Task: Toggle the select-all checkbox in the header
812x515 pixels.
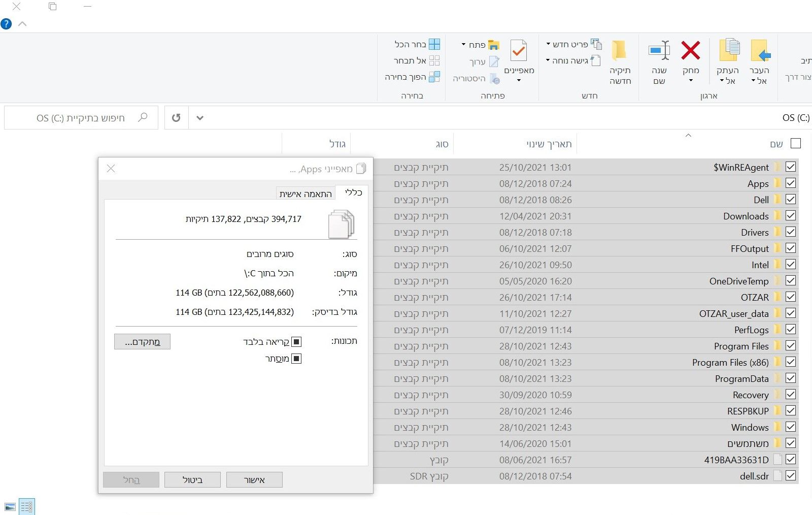Action: click(796, 143)
